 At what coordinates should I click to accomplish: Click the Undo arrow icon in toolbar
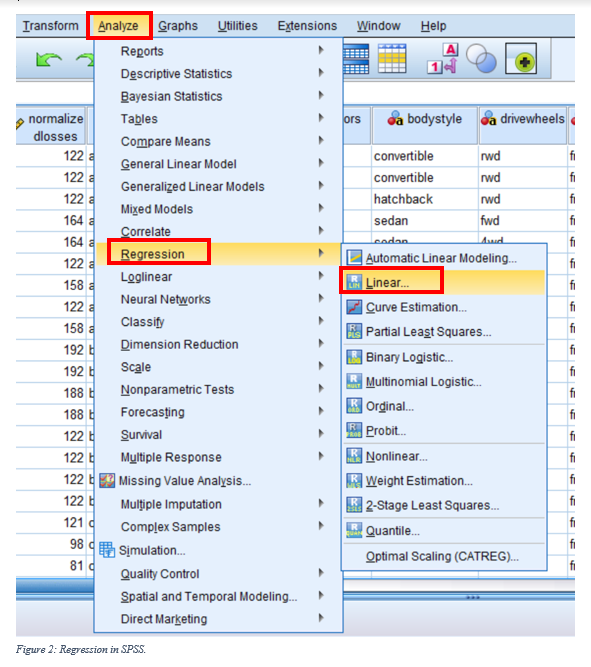(x=49, y=60)
